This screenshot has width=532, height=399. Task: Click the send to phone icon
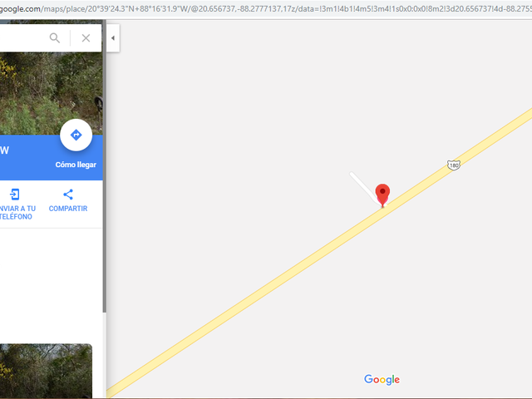[15, 195]
